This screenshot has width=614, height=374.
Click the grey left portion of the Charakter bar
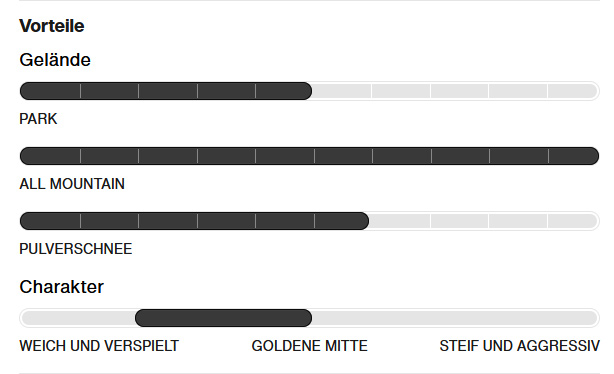tap(78, 318)
